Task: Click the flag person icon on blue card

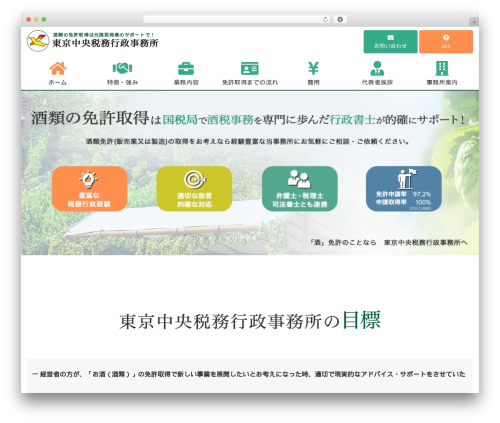Action: pos(407,179)
